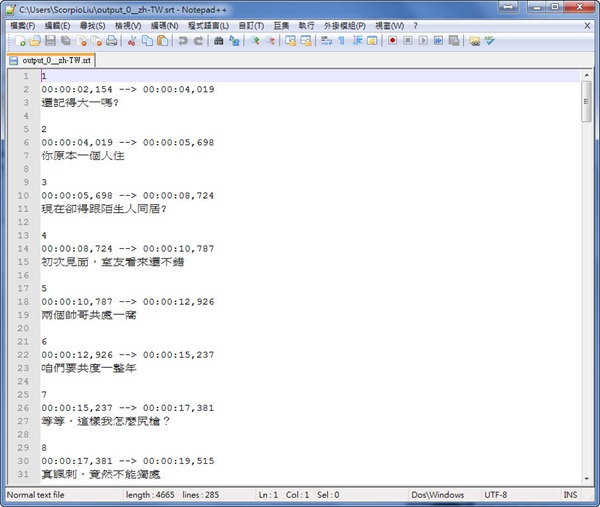The image size is (600, 507).
Task: Open the 視窗(W) window menu
Action: 390,26
